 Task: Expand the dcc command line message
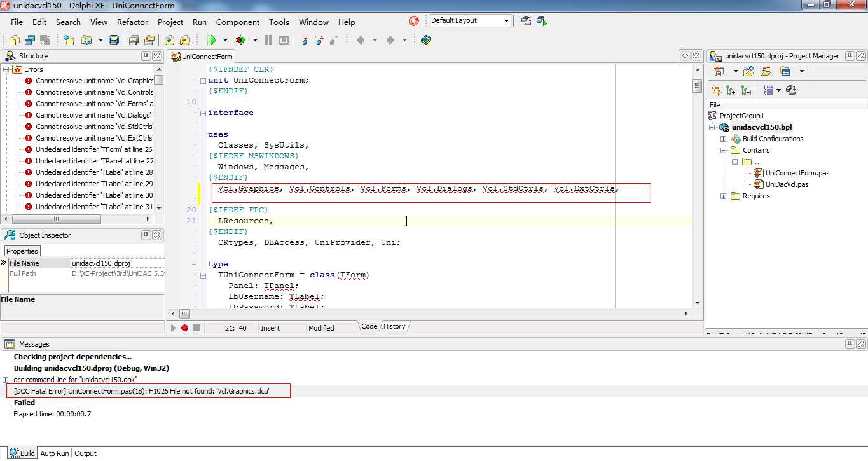click(6, 380)
